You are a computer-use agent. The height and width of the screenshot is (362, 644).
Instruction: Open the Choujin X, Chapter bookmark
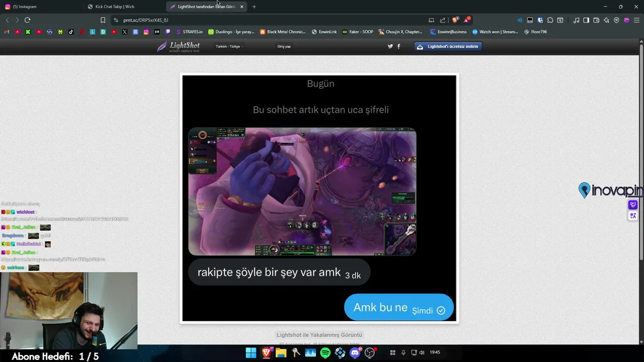[x=400, y=32]
